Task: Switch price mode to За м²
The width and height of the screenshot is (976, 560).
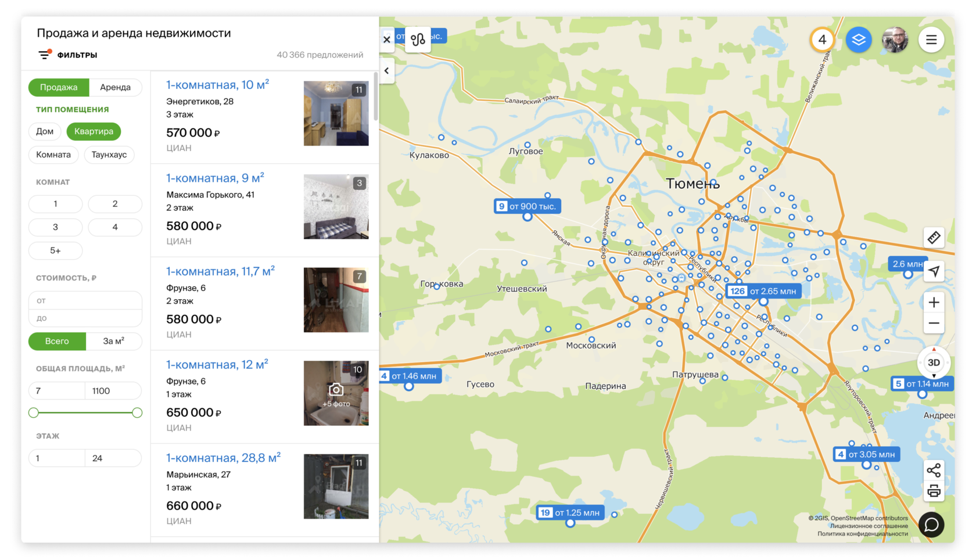Action: pos(114,341)
